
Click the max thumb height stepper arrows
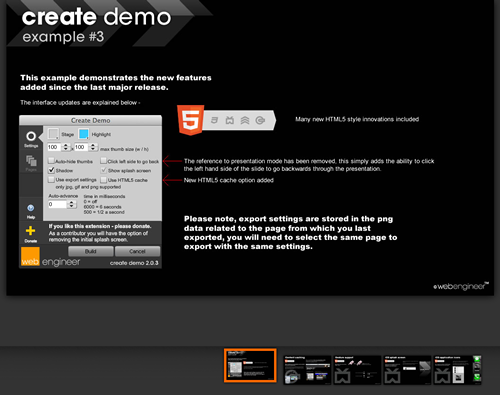coord(93,147)
